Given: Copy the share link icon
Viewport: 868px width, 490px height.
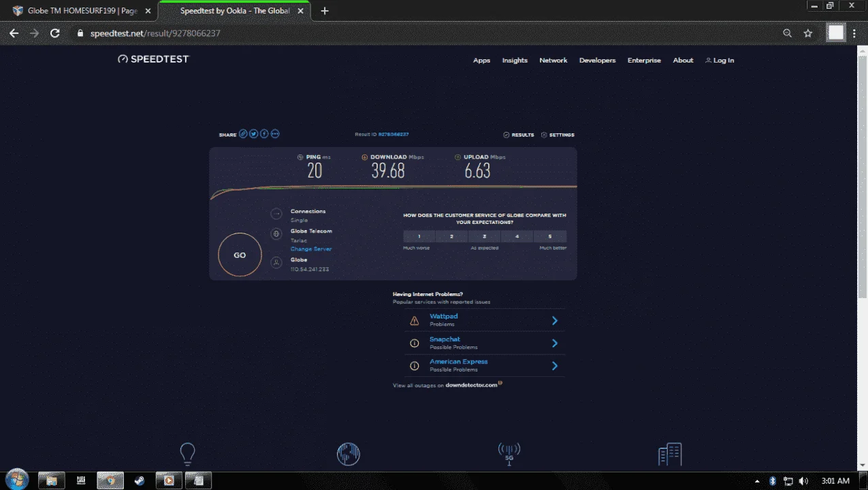Looking at the screenshot, I should point(243,134).
